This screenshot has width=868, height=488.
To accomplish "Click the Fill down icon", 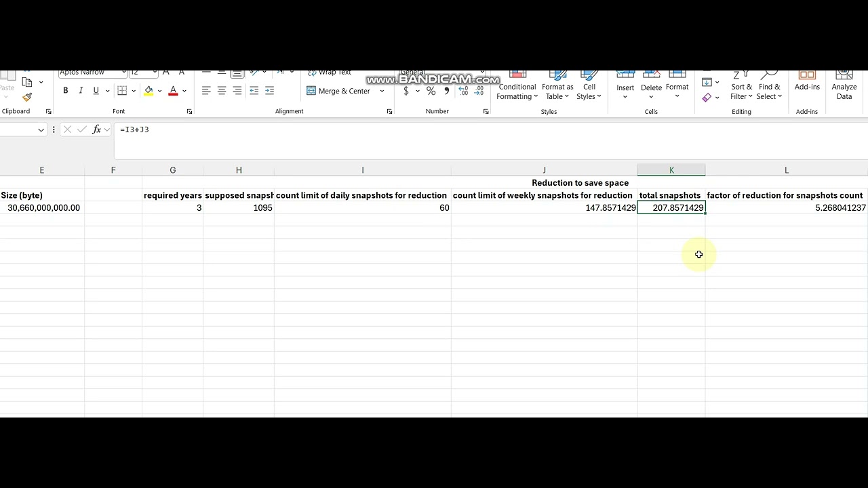I will [x=707, y=82].
